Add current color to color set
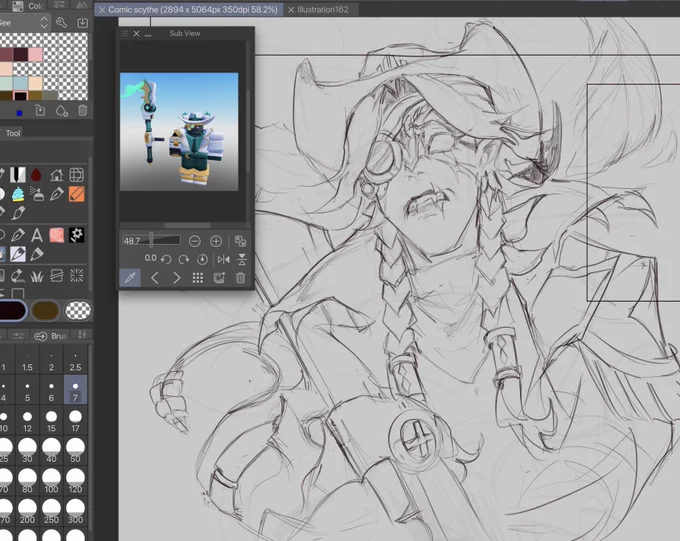The image size is (680, 541). [62, 111]
